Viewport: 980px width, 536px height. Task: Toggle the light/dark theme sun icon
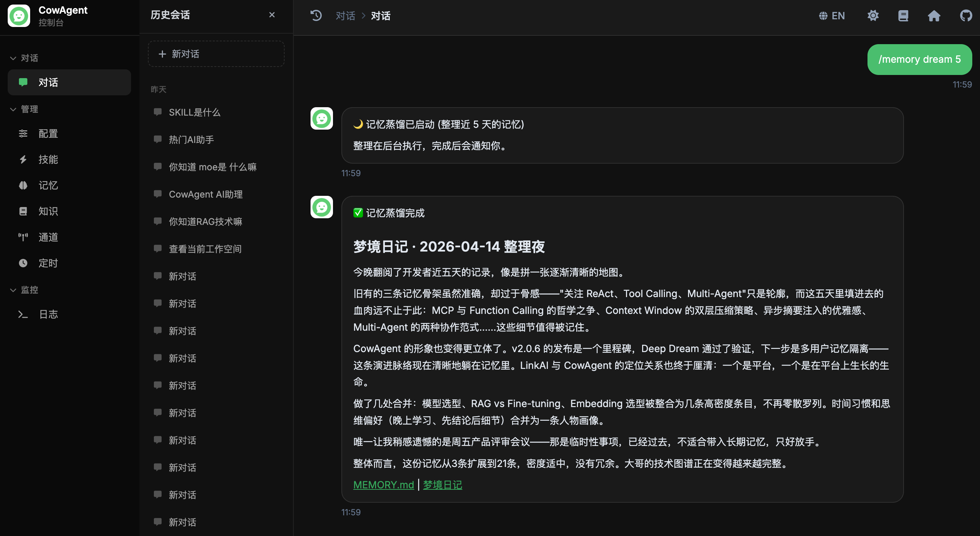[873, 15]
